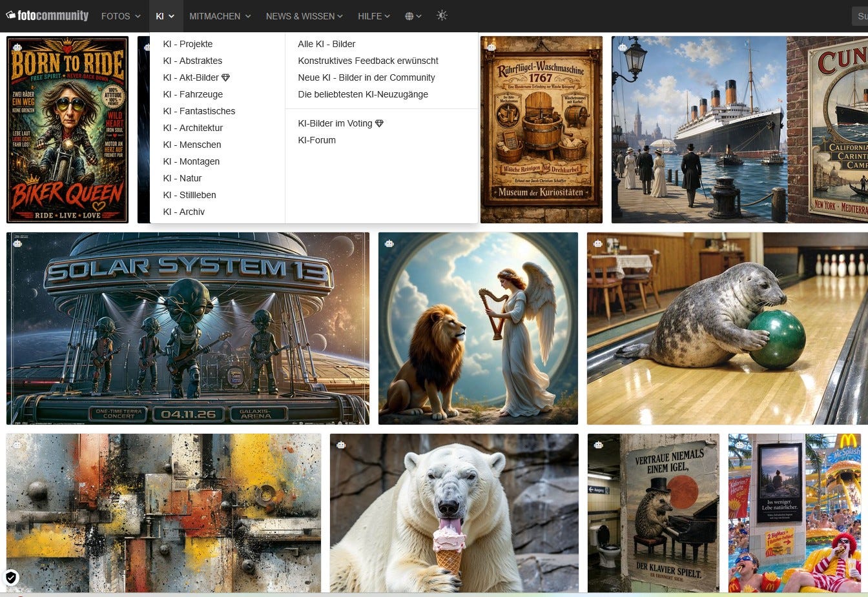Select KI - Fantastisches
This screenshot has width=868, height=597.
(199, 111)
